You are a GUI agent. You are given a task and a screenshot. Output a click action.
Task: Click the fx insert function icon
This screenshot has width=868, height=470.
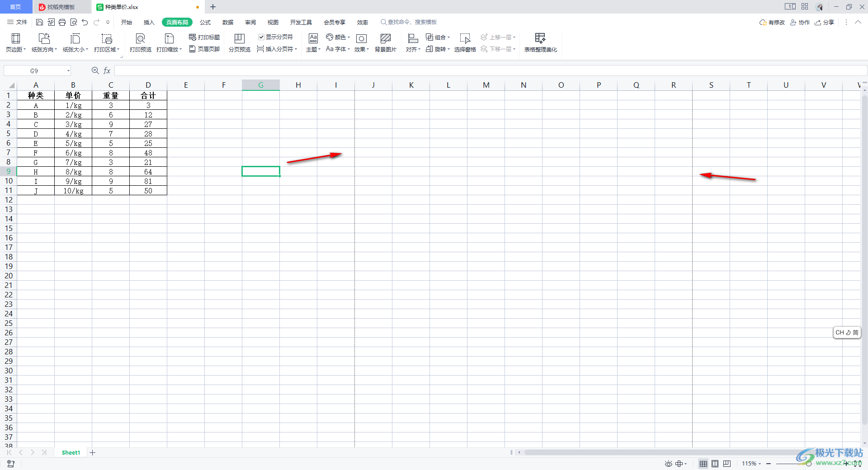(x=107, y=70)
